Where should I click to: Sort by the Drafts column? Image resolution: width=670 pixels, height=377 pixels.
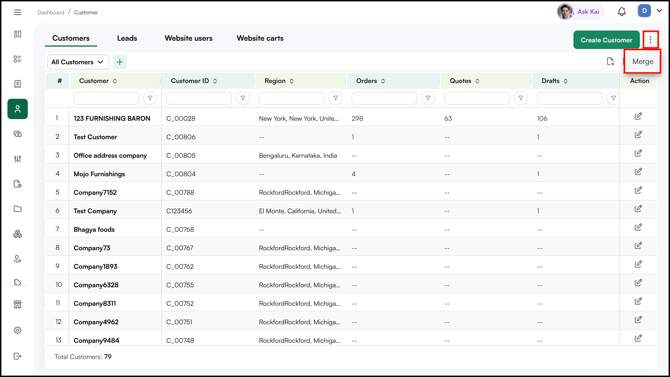tap(566, 81)
